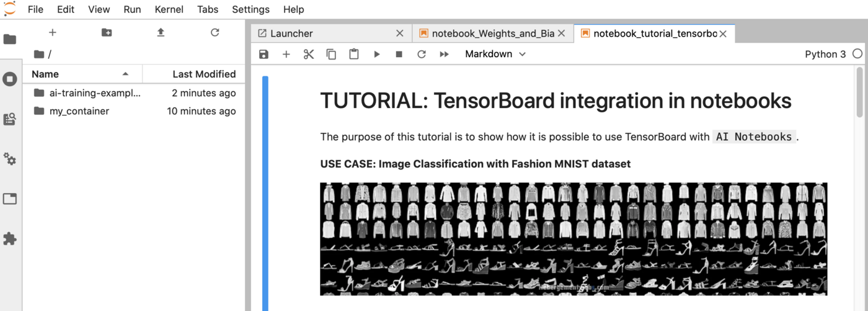Open the Extension Manager puzzle icon
The image size is (868, 311).
point(10,239)
